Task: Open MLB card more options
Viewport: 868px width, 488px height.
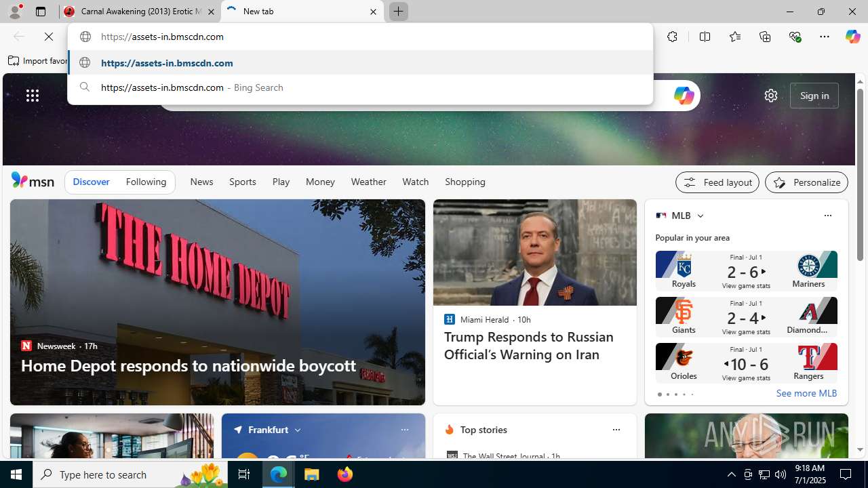Action: coord(827,216)
